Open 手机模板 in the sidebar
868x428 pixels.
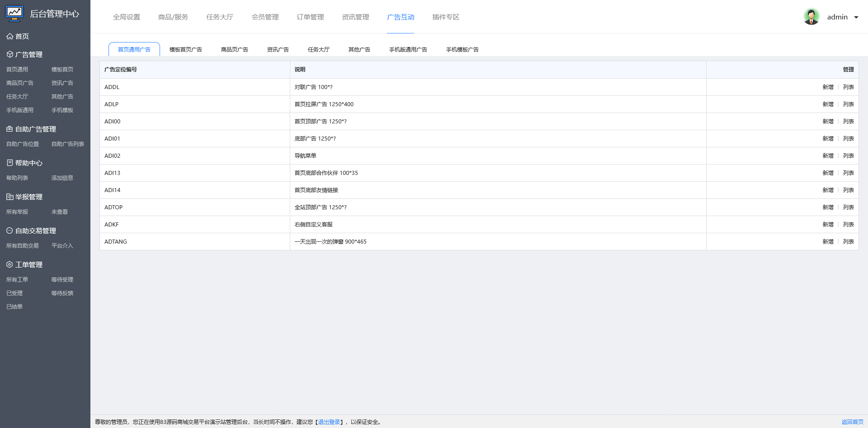[x=62, y=110]
